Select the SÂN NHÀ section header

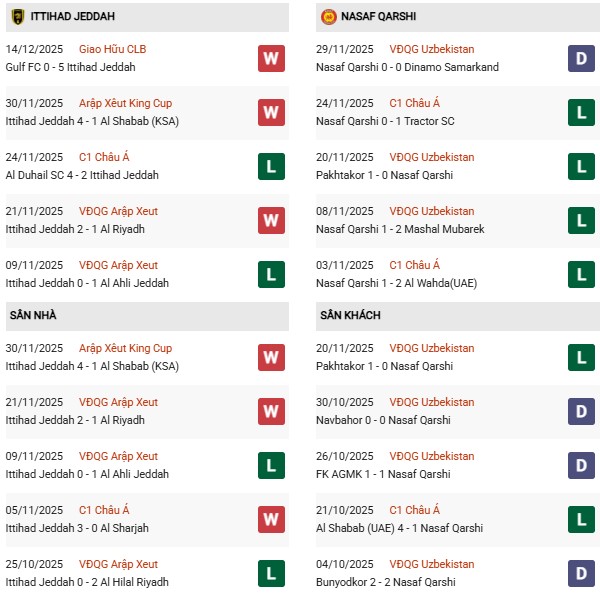(34, 315)
